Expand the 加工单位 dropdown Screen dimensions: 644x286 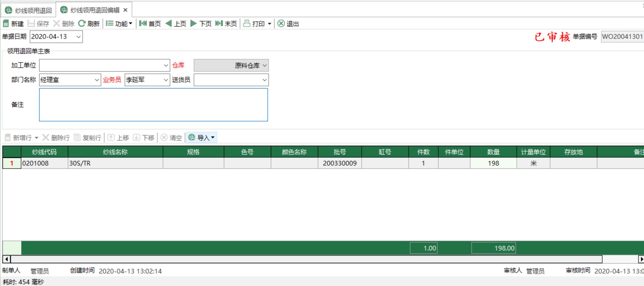pos(166,65)
